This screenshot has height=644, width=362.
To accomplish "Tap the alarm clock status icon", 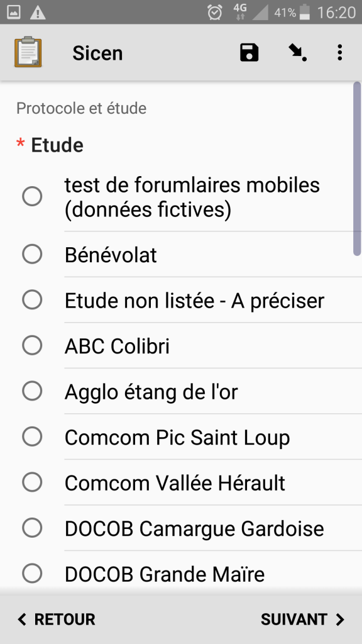I will click(x=215, y=13).
